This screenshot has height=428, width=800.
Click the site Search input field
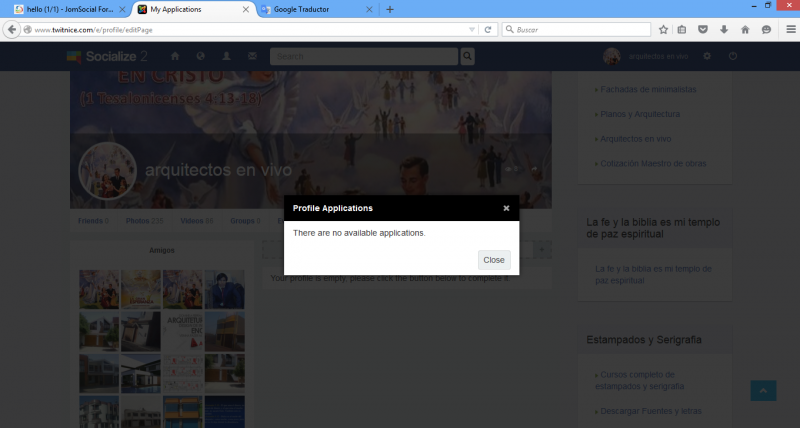click(364, 56)
